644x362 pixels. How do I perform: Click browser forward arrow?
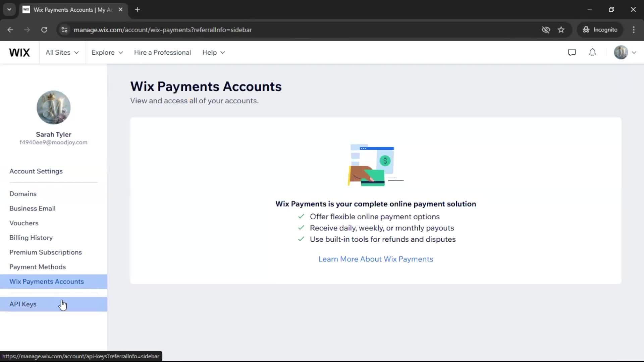point(27,30)
